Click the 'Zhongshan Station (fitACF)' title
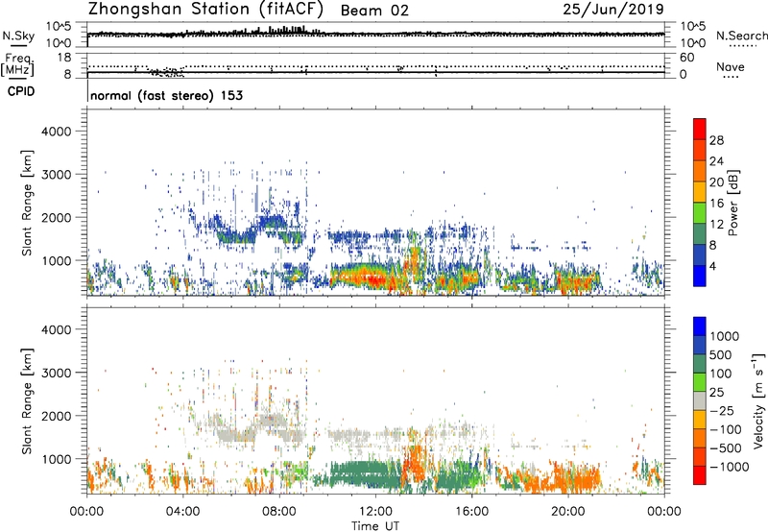This screenshot has height=532, width=768. 205,10
